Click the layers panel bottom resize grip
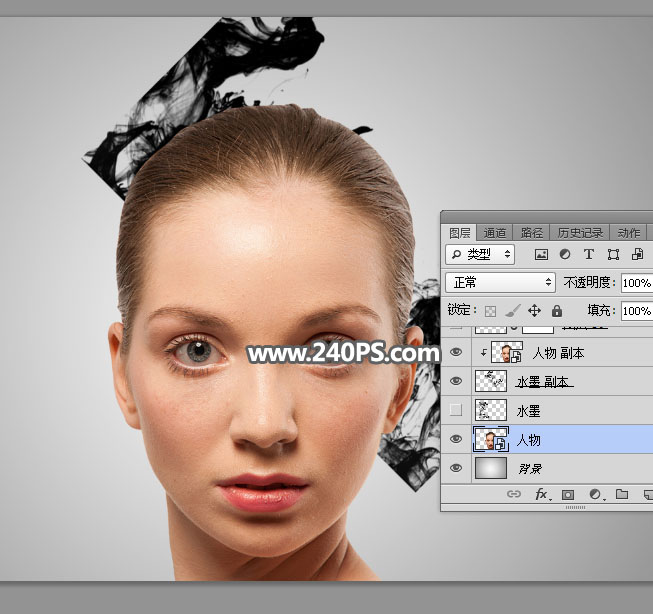This screenshot has width=653, height=614. [x=576, y=507]
